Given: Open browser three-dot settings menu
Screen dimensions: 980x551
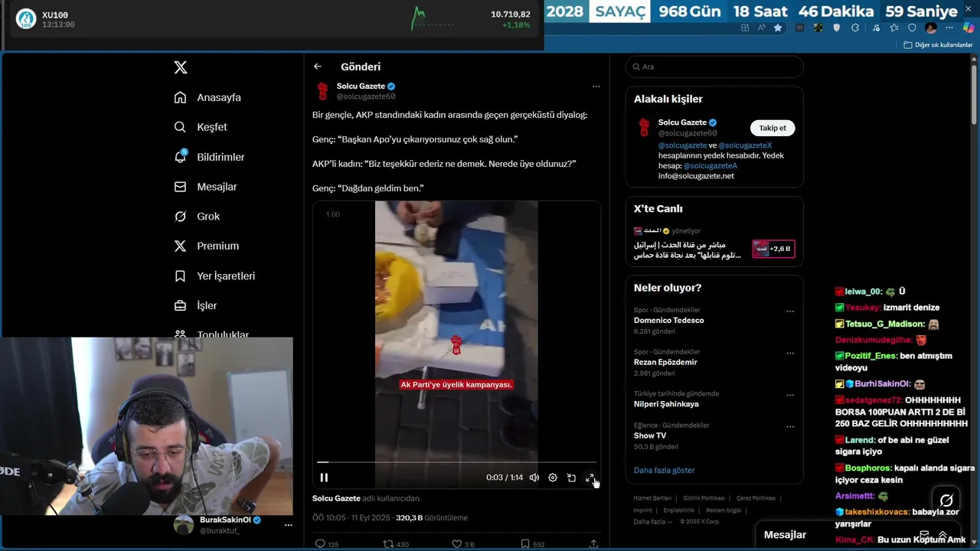Looking at the screenshot, I should click(x=949, y=28).
